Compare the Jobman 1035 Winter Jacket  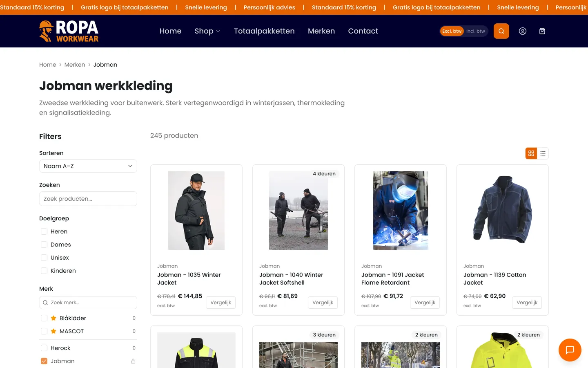pyautogui.click(x=220, y=303)
